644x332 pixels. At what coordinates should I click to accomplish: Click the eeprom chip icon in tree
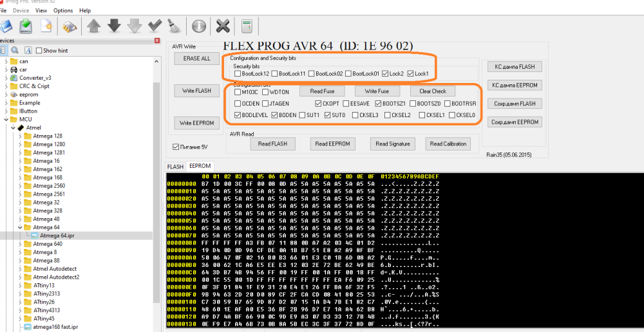tap(14, 95)
